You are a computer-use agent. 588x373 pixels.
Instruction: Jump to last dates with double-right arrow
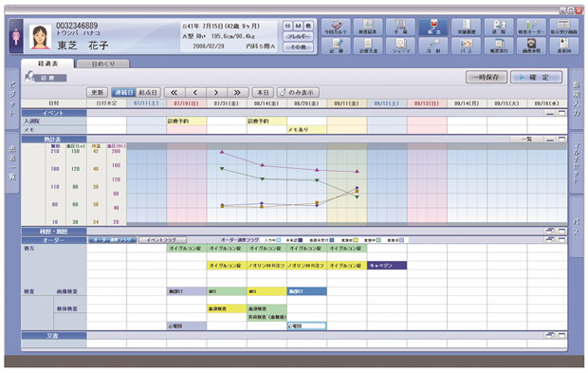pos(237,92)
